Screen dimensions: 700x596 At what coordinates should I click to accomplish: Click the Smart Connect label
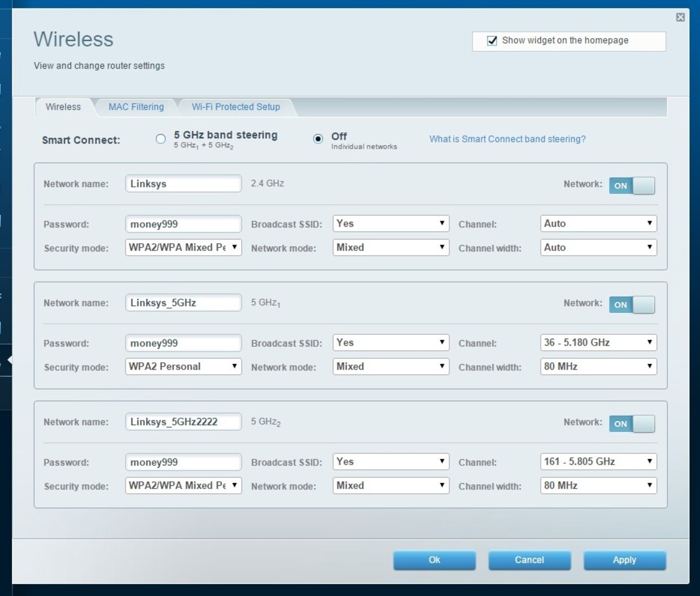point(81,140)
